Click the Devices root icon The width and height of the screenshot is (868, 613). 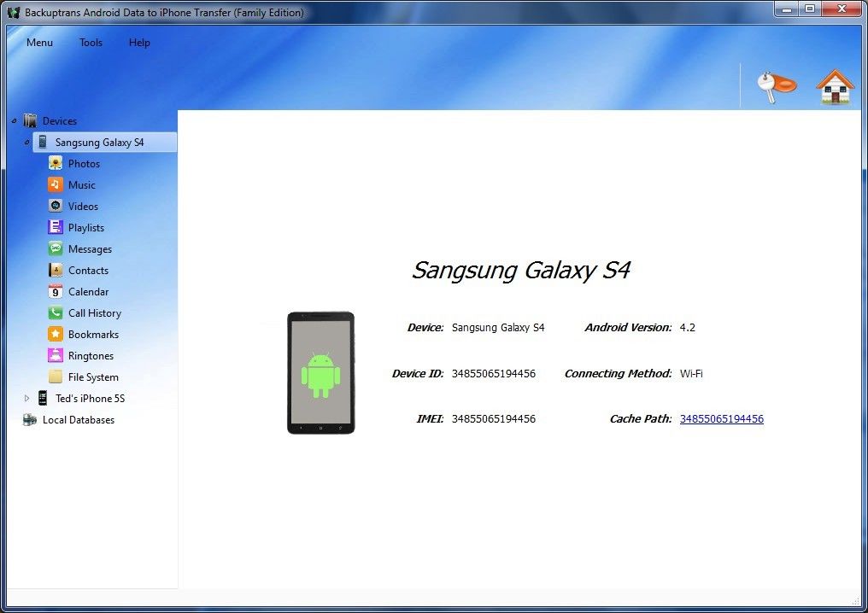click(x=30, y=120)
